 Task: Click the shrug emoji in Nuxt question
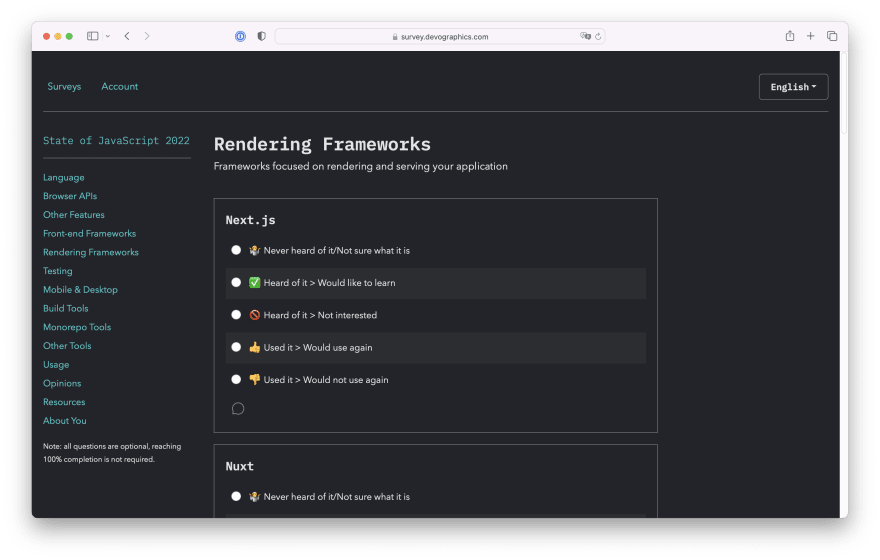[x=255, y=497]
